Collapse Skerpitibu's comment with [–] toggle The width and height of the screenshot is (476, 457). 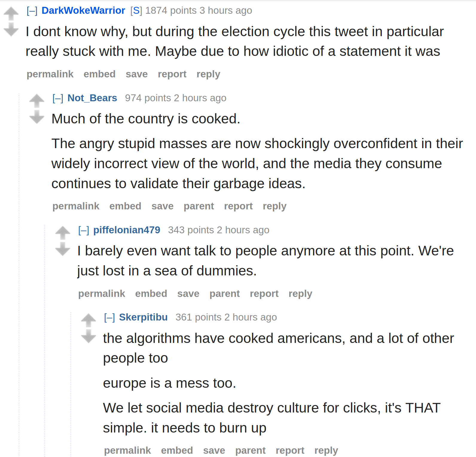pos(109,318)
